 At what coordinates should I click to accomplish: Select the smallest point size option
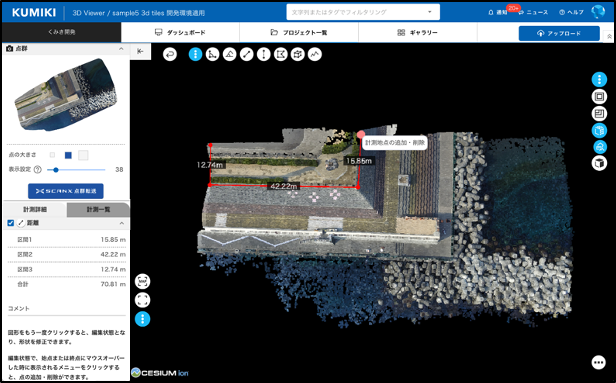52,155
